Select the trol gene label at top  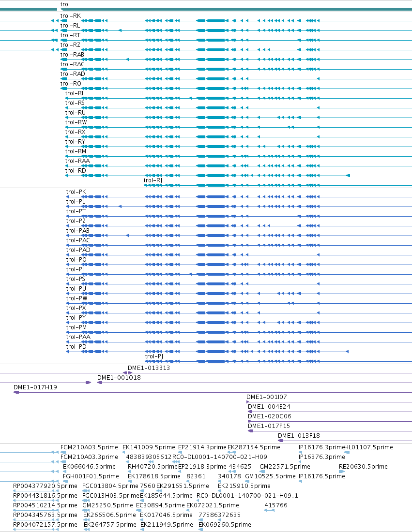65,4
